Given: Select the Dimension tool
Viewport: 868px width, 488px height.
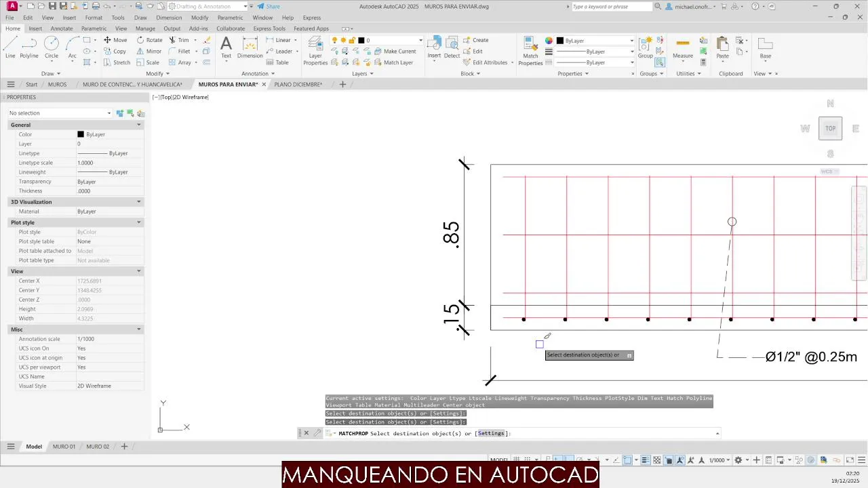Looking at the screenshot, I should click(x=250, y=47).
